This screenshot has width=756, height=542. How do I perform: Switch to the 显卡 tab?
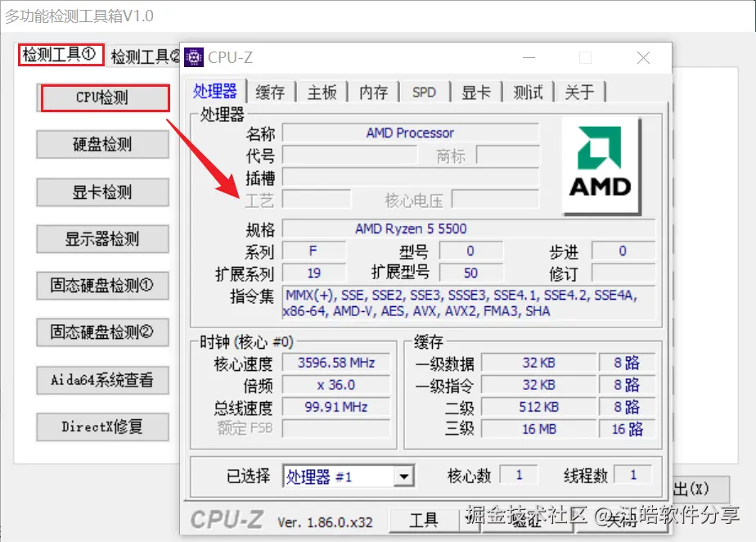click(476, 93)
